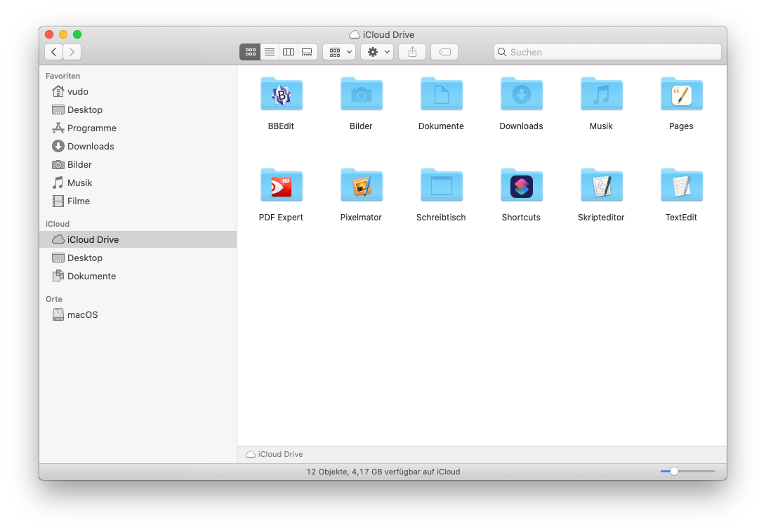The width and height of the screenshot is (766, 532).
Task: Click the Share toolbar button
Action: point(412,52)
